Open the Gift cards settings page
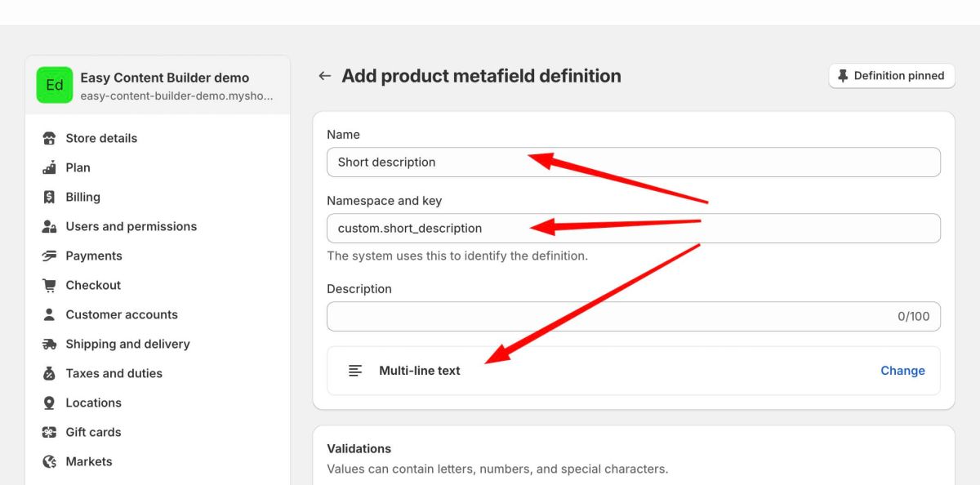The width and height of the screenshot is (980, 485). coord(93,432)
